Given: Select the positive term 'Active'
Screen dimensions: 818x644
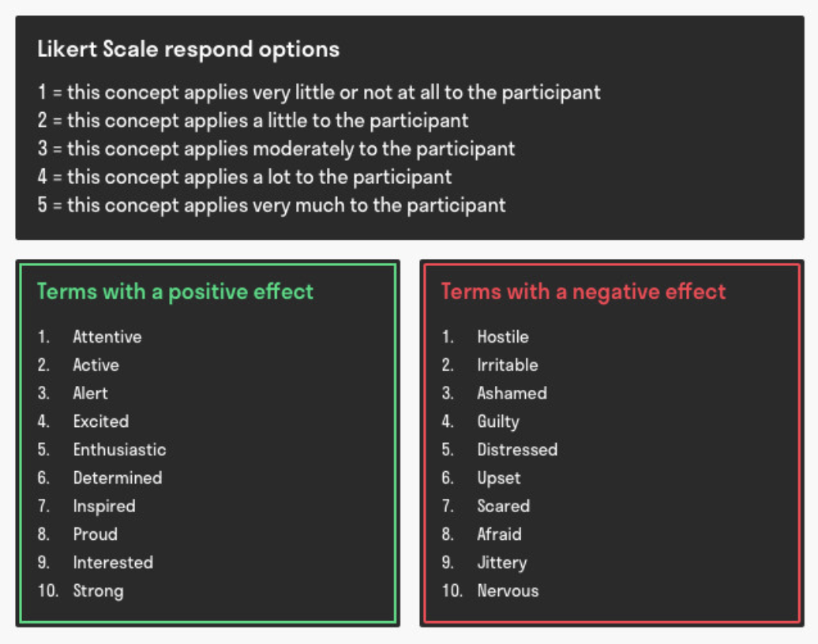Looking at the screenshot, I should pos(96,365).
